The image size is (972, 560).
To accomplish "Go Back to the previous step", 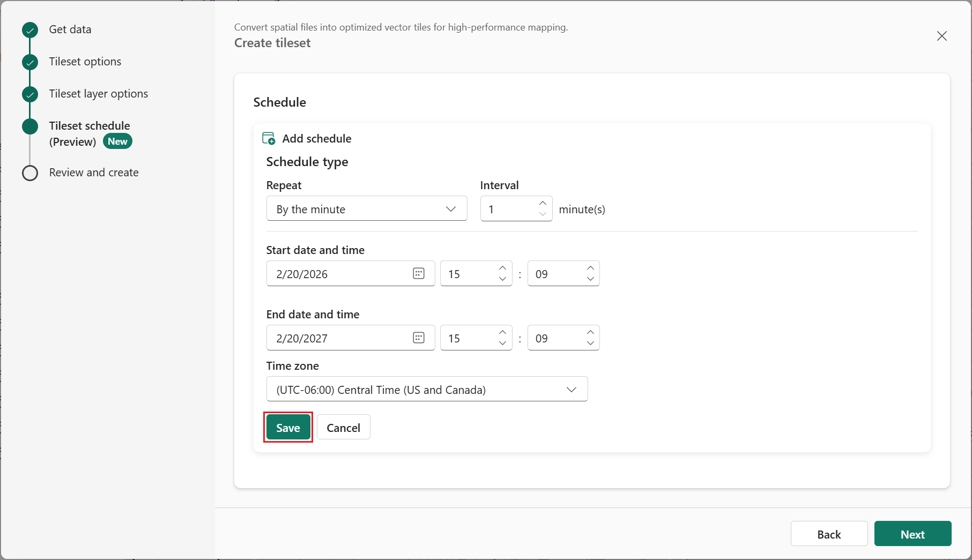I will (829, 534).
